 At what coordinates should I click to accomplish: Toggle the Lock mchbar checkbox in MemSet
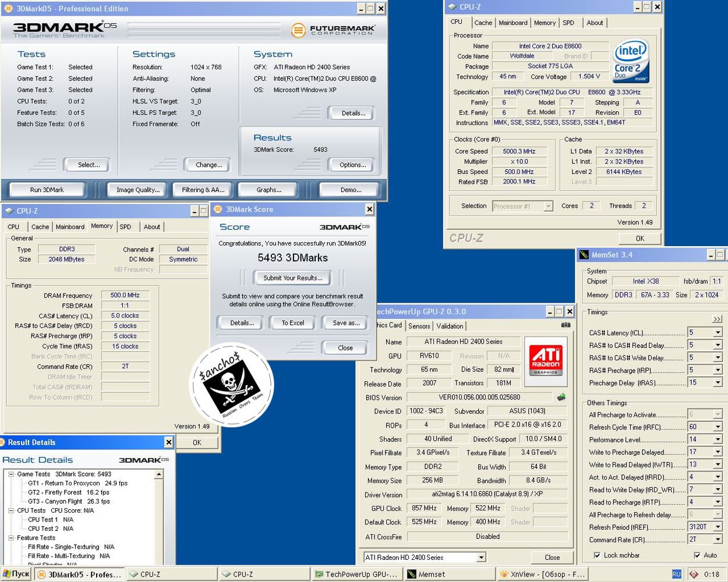point(597,555)
